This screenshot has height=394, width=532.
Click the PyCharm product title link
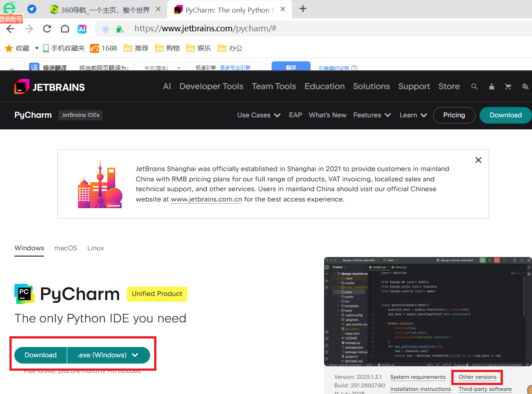[33, 115]
